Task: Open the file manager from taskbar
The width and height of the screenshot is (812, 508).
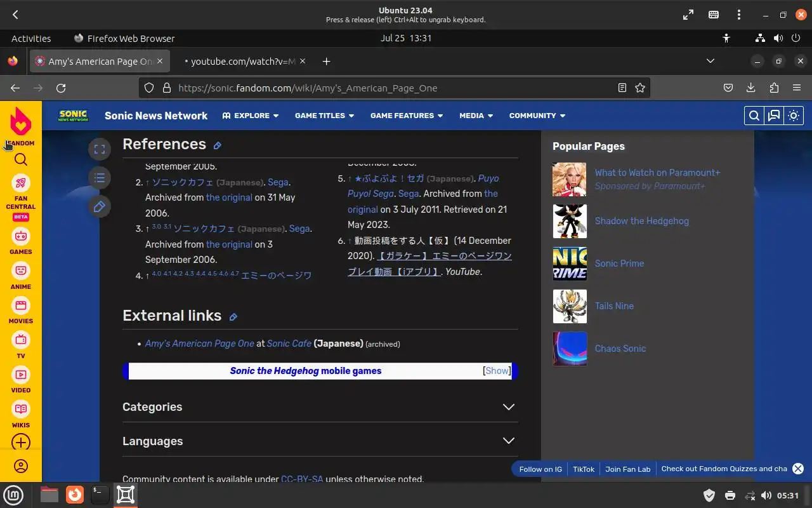Action: coord(49,494)
